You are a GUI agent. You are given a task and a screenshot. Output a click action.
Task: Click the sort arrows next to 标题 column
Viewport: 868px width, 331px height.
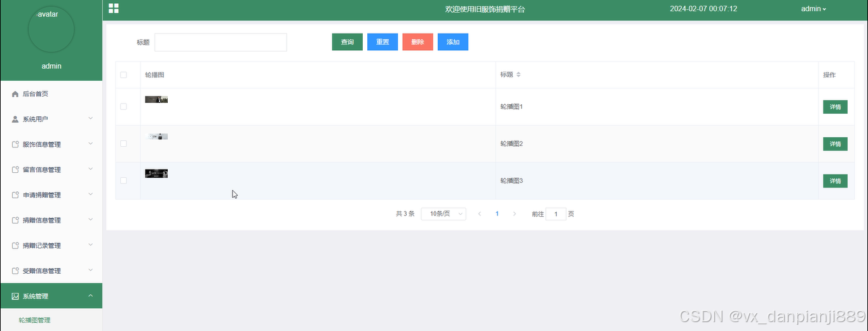coord(519,75)
